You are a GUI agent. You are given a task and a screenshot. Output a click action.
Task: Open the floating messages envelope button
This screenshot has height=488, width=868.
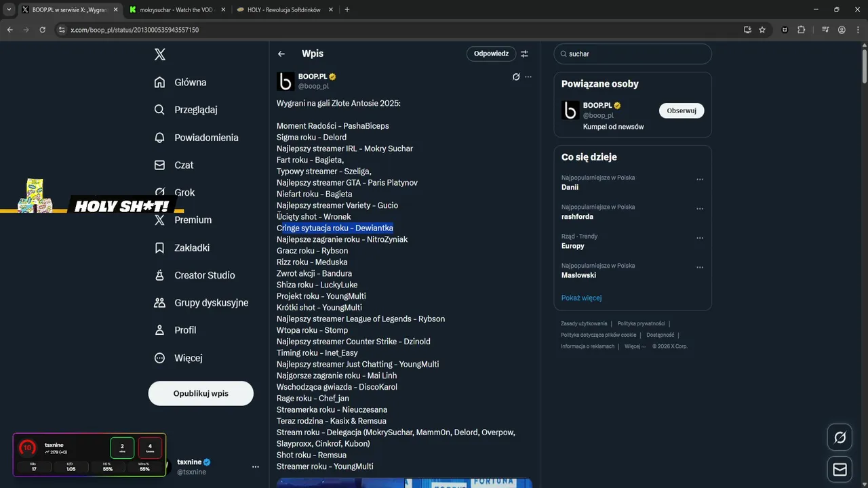coord(840,469)
